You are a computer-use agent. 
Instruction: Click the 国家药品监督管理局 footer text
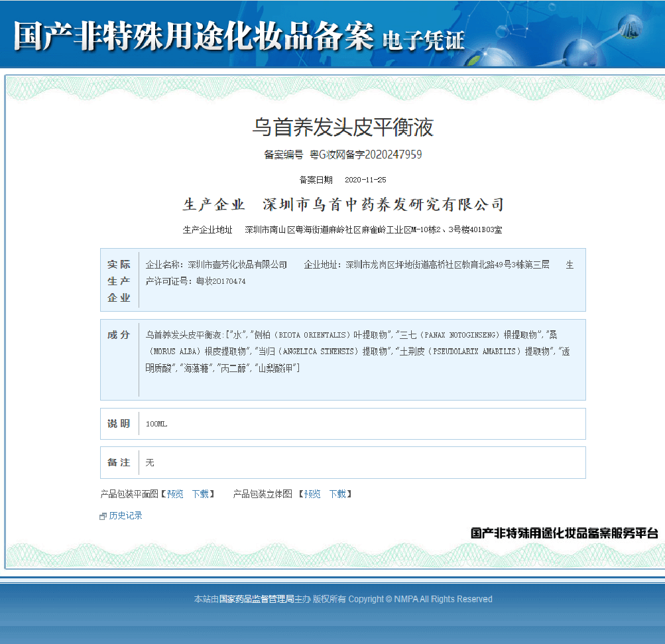257,599
